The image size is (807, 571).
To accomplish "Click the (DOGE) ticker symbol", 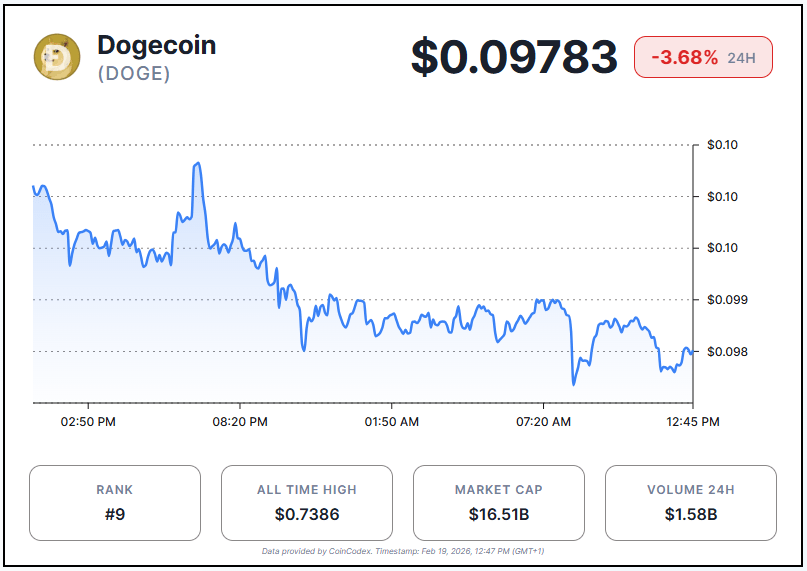I will (x=133, y=73).
